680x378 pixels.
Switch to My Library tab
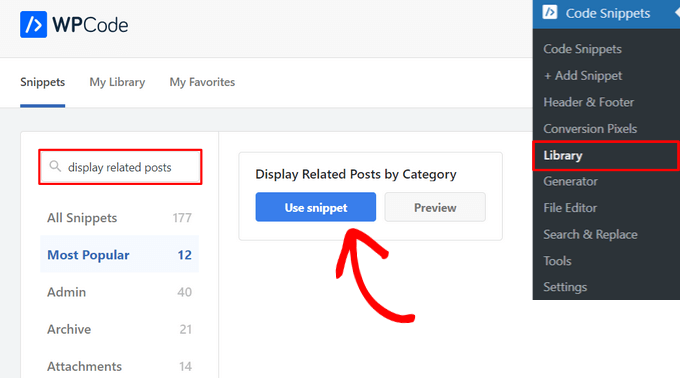point(117,82)
